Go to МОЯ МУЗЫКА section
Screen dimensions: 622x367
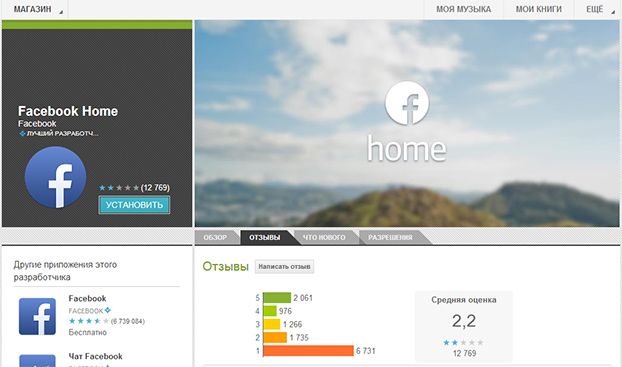click(463, 9)
